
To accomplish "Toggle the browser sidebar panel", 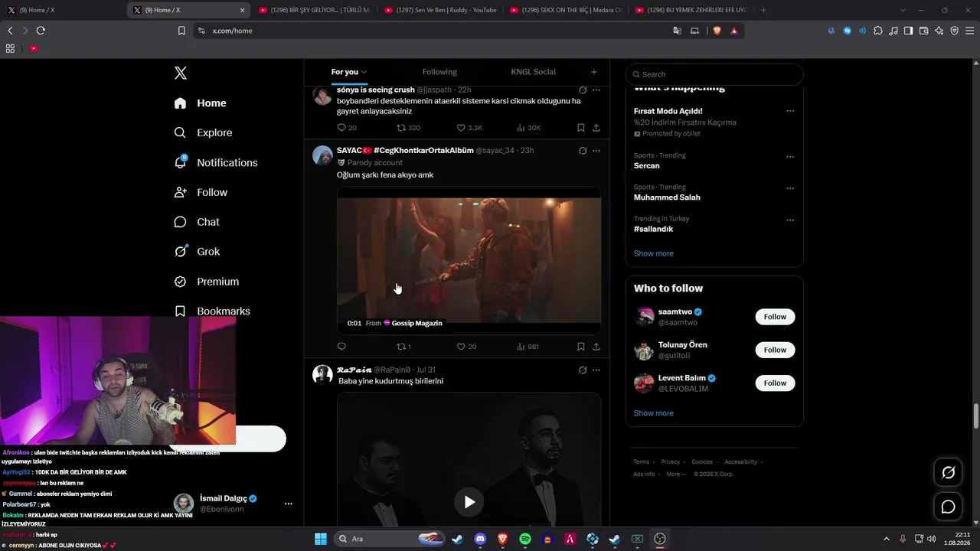I will coord(908,31).
